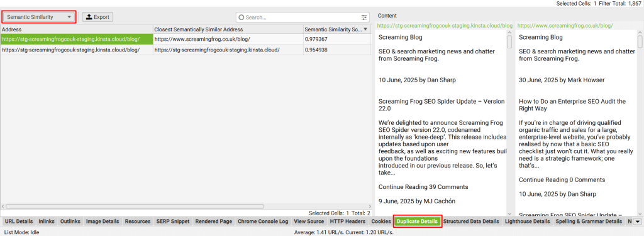Open the Lighthouse Details tab
The image size is (644, 236).
(x=527, y=222)
